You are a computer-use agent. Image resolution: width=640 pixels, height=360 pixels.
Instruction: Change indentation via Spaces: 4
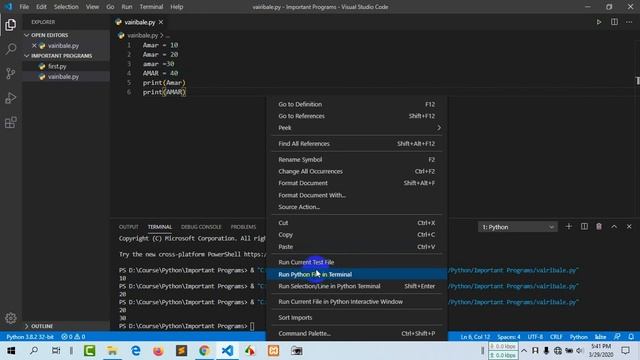[x=509, y=337]
